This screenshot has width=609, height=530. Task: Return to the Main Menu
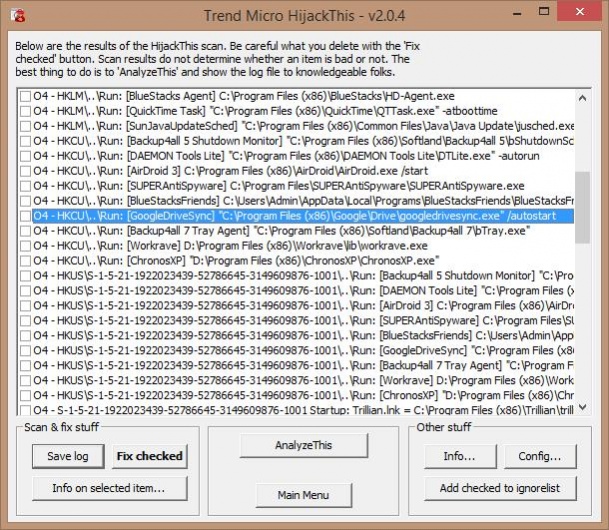pos(303,495)
